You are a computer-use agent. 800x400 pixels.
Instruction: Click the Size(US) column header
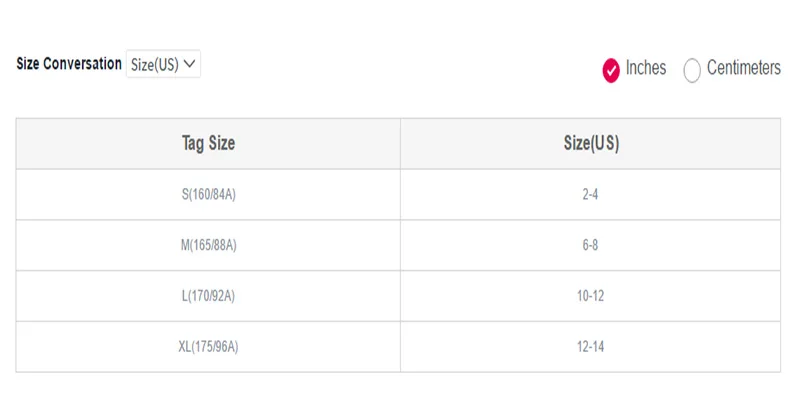(x=591, y=143)
